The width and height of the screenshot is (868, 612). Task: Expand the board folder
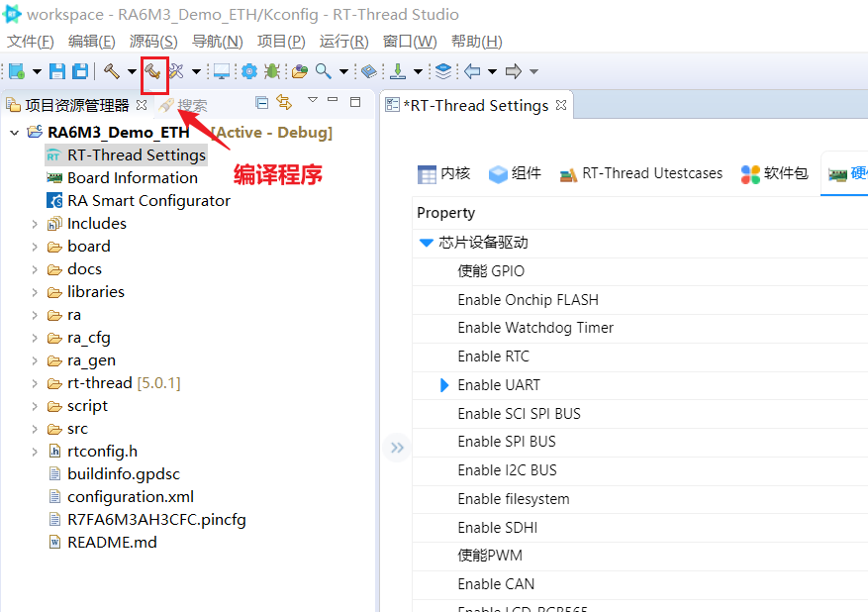pyautogui.click(x=35, y=247)
